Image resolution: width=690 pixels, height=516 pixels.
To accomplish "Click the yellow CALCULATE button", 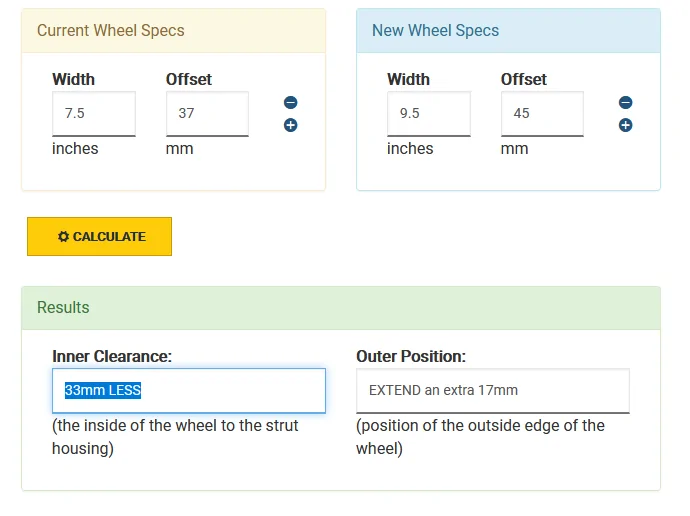I will tap(99, 236).
